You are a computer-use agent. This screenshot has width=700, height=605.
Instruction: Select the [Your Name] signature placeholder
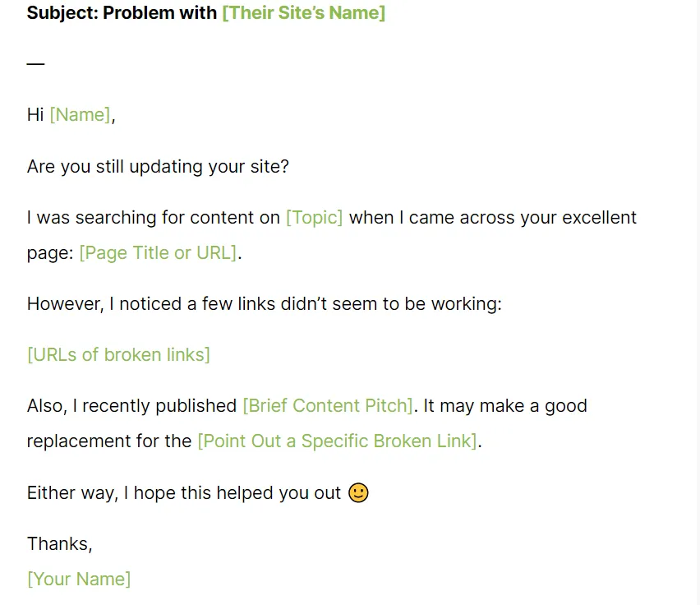[79, 579]
